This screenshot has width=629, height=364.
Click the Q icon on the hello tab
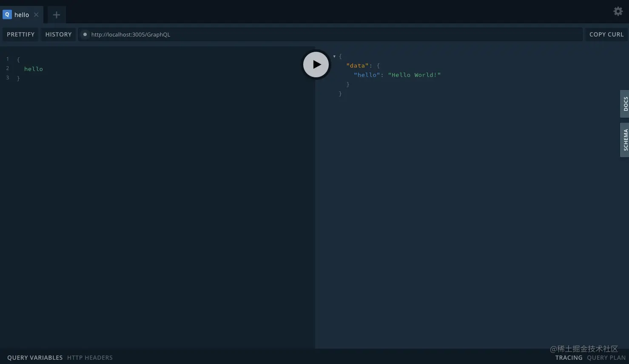click(7, 14)
